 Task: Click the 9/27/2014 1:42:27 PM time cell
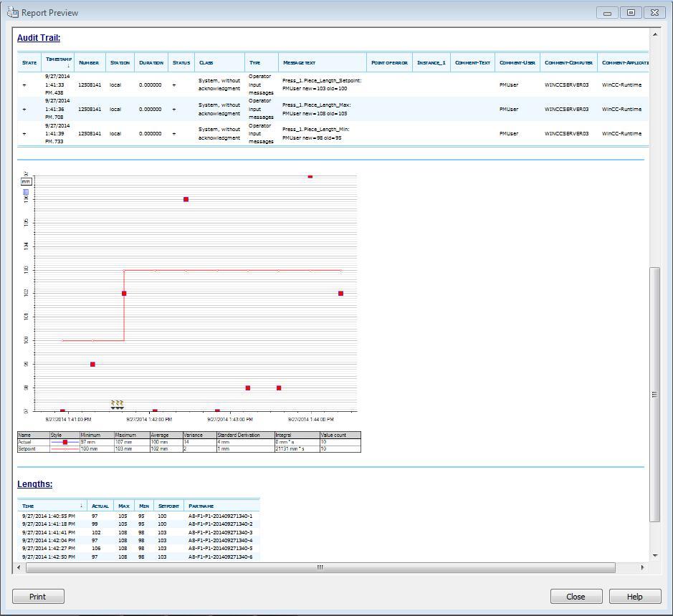point(49,548)
